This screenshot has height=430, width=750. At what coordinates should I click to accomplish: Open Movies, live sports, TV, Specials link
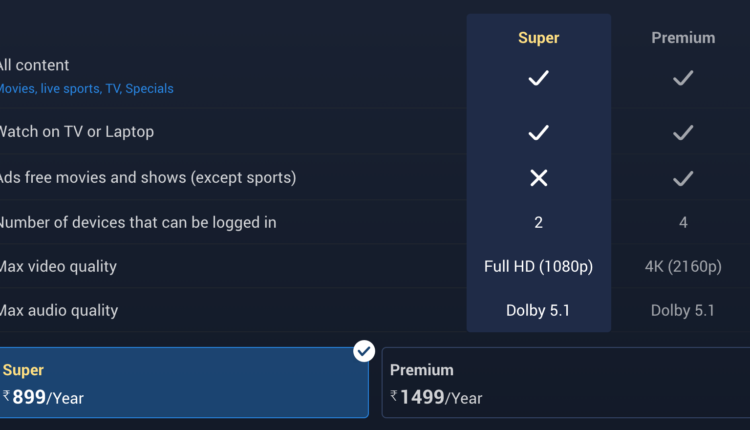[x=86, y=89]
